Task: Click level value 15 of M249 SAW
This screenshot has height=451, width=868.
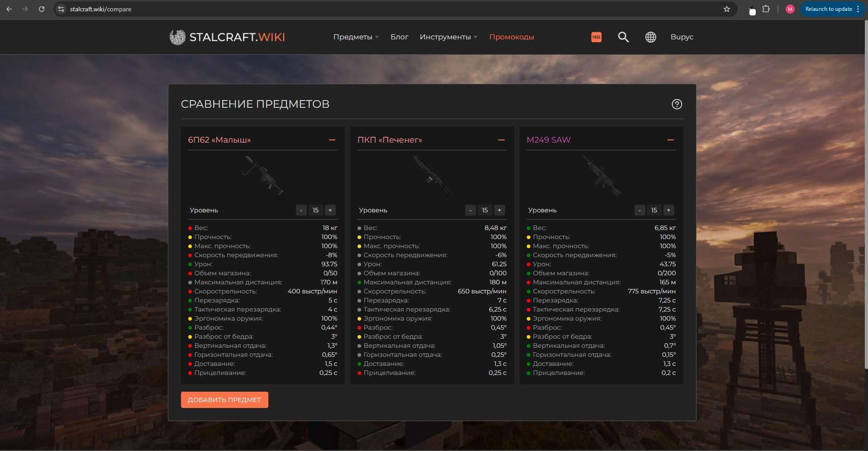Action: pyautogui.click(x=654, y=210)
